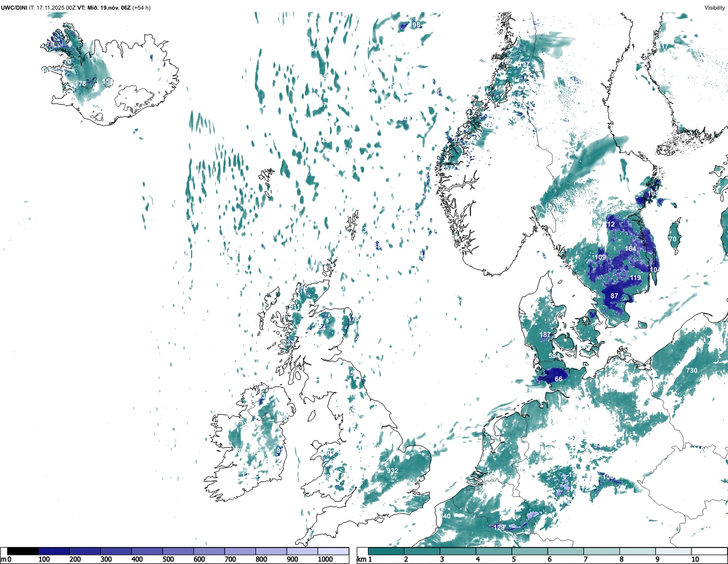Click the "87" value over southern Sweden

point(614,296)
